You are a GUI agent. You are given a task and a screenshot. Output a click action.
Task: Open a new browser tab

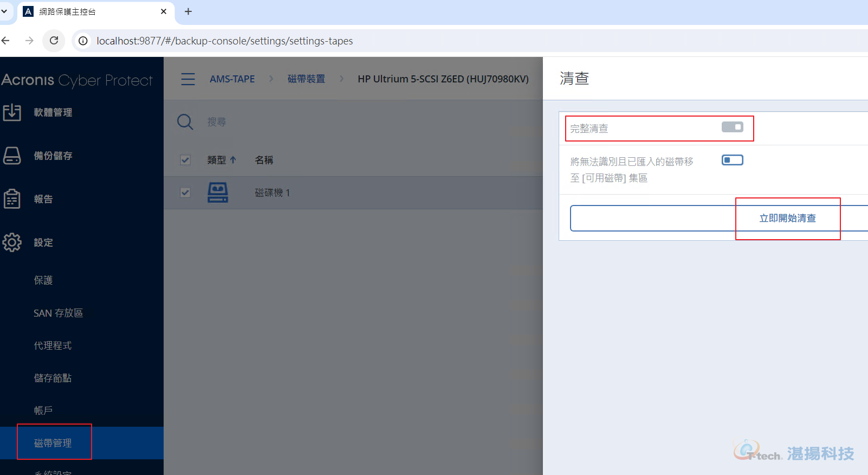tap(189, 11)
